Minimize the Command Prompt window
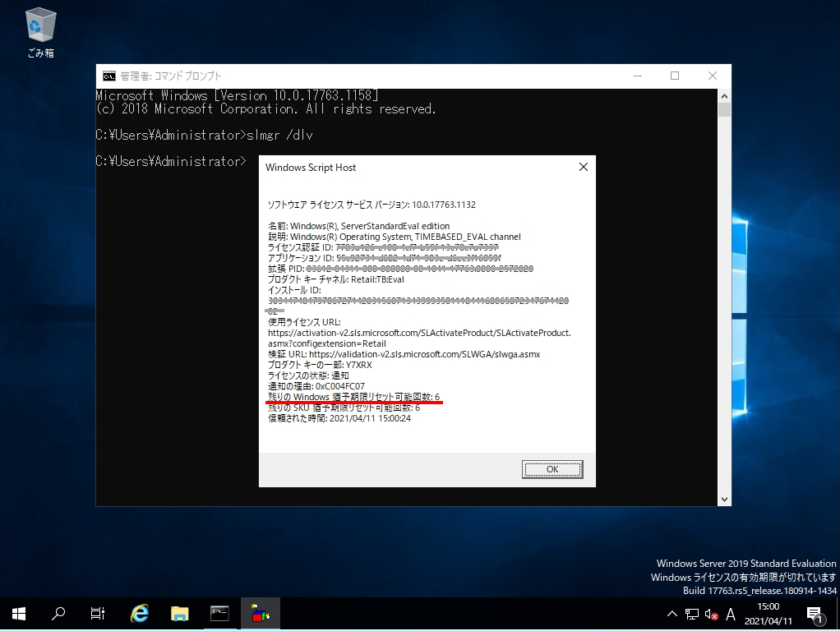 [638, 76]
